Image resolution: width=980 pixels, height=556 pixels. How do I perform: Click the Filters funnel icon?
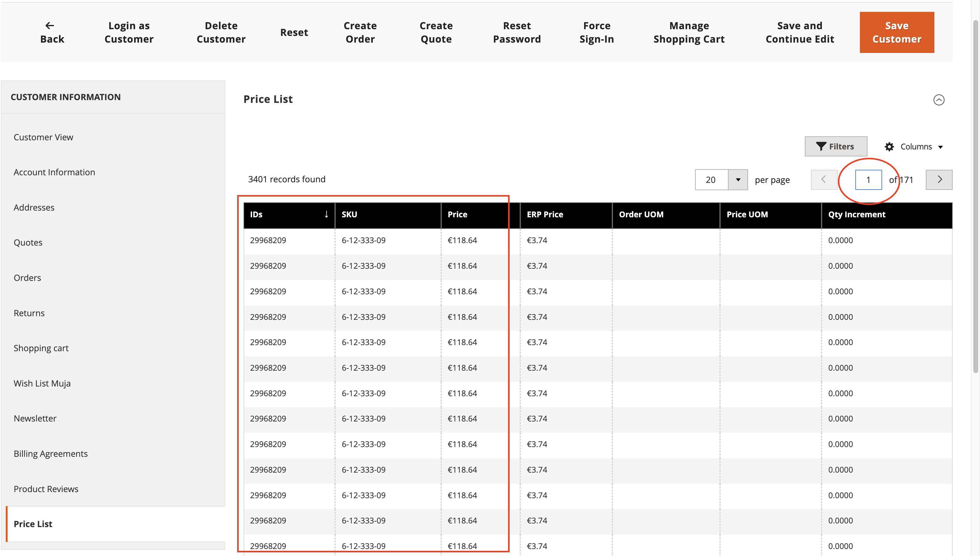click(821, 147)
